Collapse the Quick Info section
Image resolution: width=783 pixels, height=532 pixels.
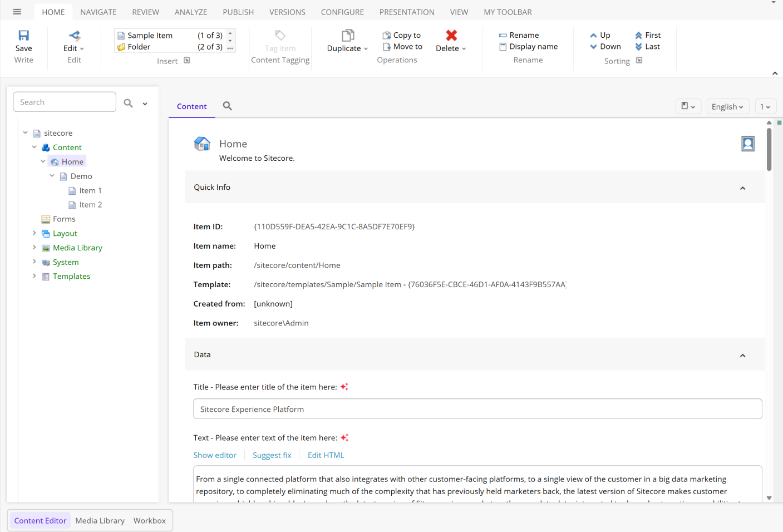point(742,188)
